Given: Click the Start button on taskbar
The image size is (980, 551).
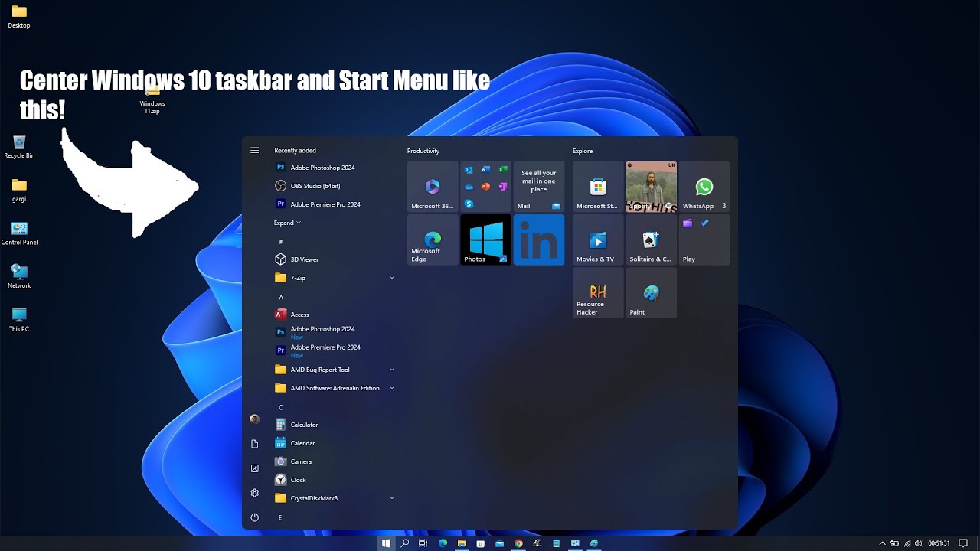Looking at the screenshot, I should point(386,543).
